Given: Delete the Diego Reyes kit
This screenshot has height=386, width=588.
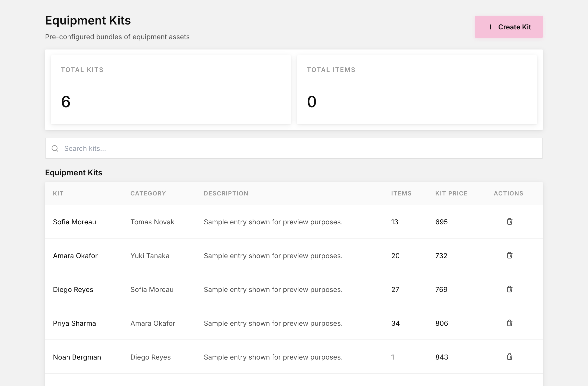Looking at the screenshot, I should [x=509, y=289].
